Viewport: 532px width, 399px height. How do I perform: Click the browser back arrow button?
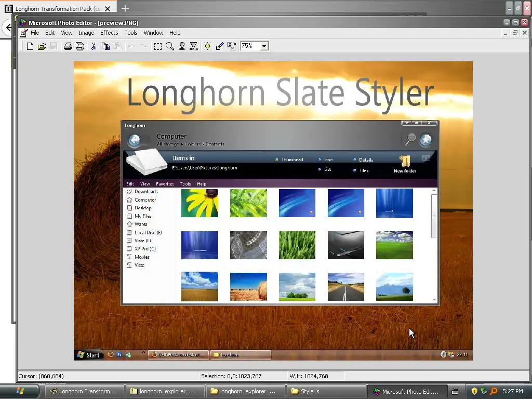[x=9, y=28]
